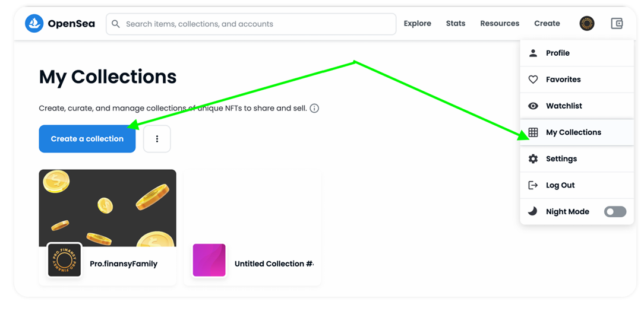Click the Create a collection button
The image size is (644, 311).
pyautogui.click(x=87, y=139)
